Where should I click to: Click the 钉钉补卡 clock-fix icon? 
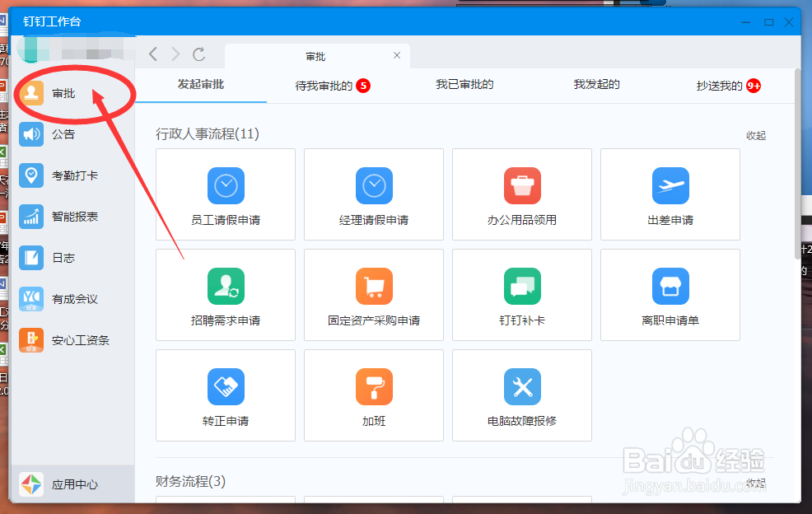pyautogui.click(x=521, y=295)
